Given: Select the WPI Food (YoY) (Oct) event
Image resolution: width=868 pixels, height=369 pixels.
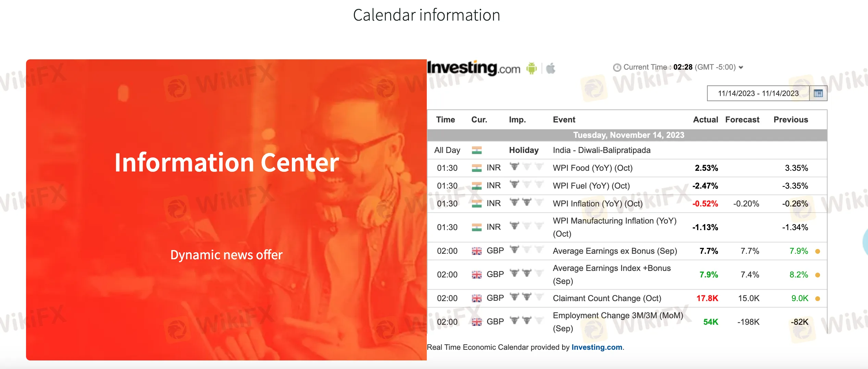Looking at the screenshot, I should coord(593,168).
